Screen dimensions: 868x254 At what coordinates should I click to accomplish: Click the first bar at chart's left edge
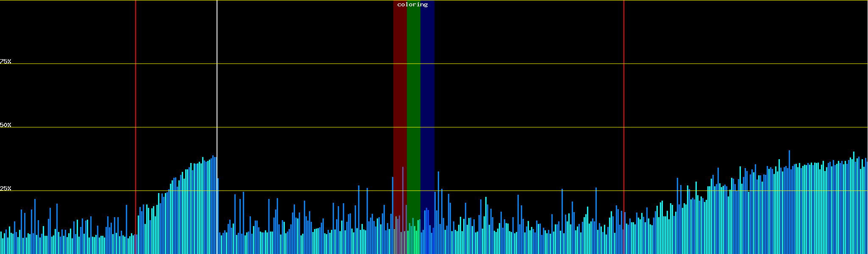pos(1,243)
